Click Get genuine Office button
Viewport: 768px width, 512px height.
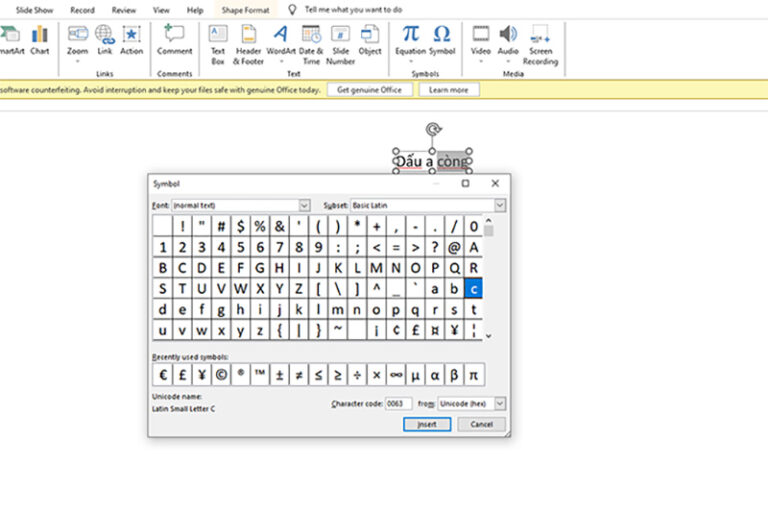pyautogui.click(x=369, y=90)
